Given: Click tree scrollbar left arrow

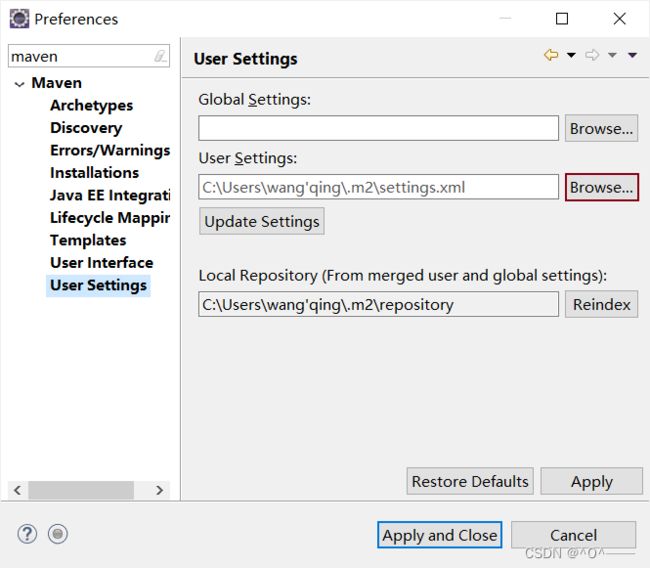Looking at the screenshot, I should (x=17, y=490).
